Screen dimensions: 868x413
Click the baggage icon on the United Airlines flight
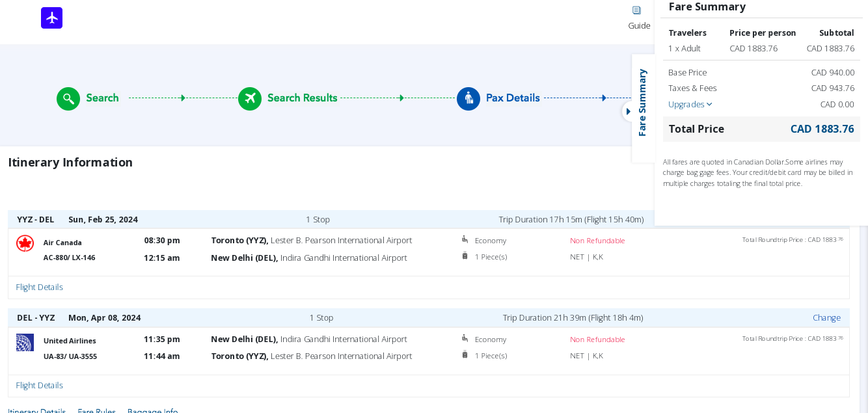point(465,355)
